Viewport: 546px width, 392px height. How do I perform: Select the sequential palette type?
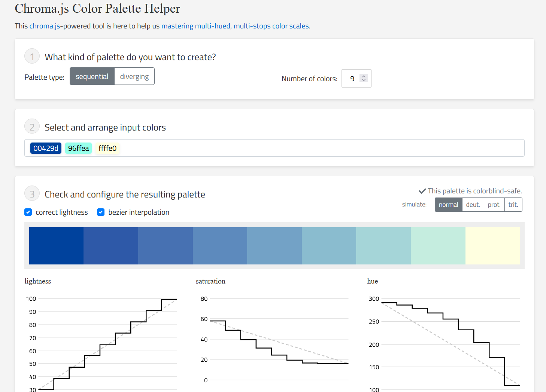tap(92, 76)
